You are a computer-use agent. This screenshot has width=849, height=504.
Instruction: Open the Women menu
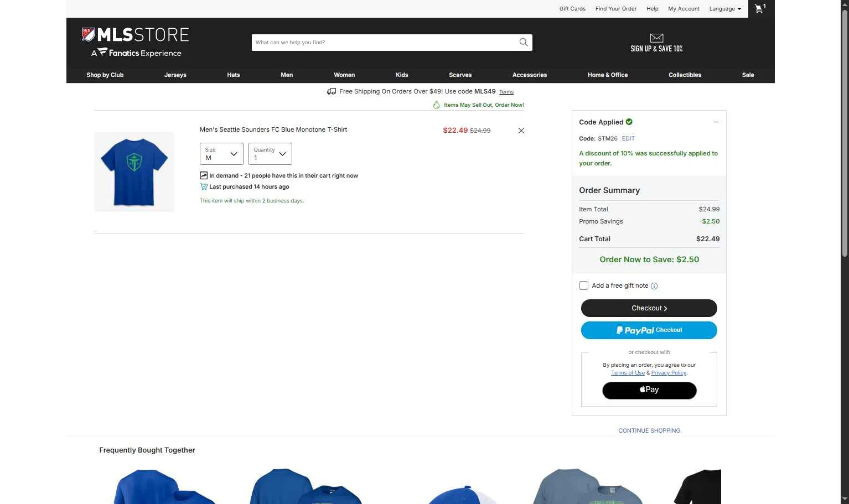[x=344, y=75]
